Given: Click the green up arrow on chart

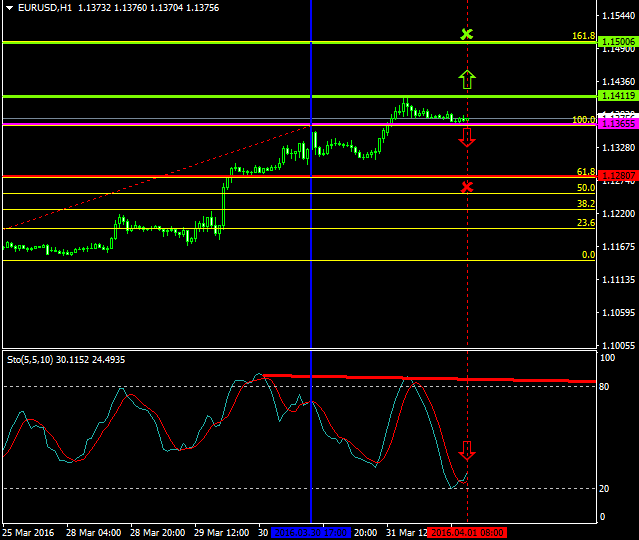Looking at the screenshot, I should point(467,78).
